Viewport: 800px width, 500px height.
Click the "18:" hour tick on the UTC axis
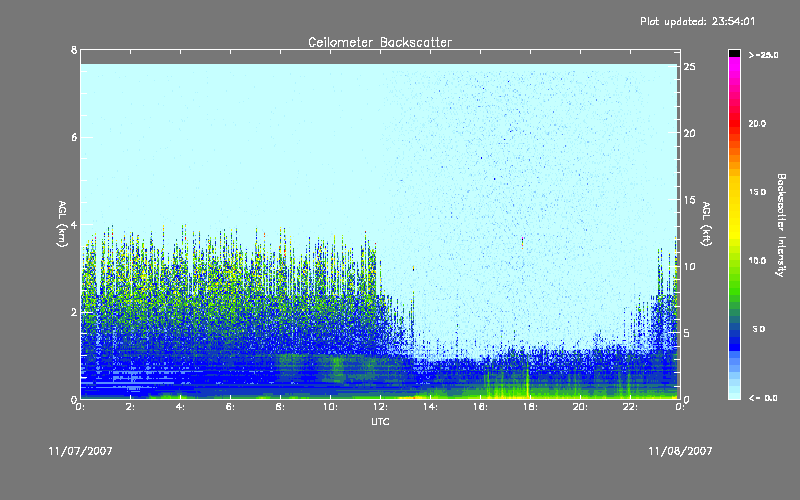531,407
